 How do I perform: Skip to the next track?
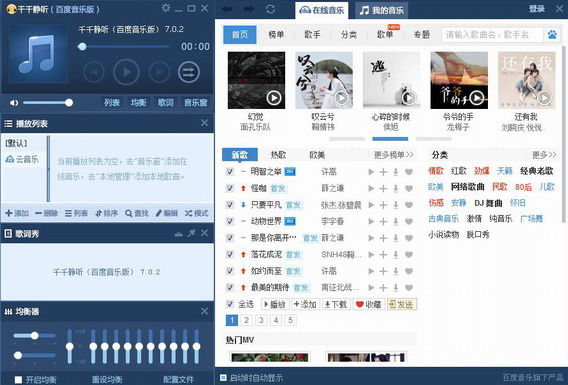[159, 72]
